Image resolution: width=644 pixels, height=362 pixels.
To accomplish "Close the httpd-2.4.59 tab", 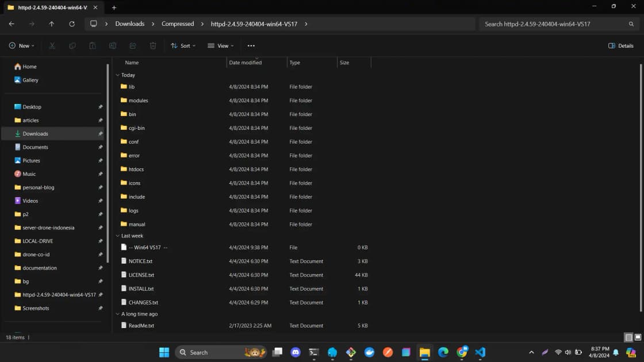I will (95, 7).
